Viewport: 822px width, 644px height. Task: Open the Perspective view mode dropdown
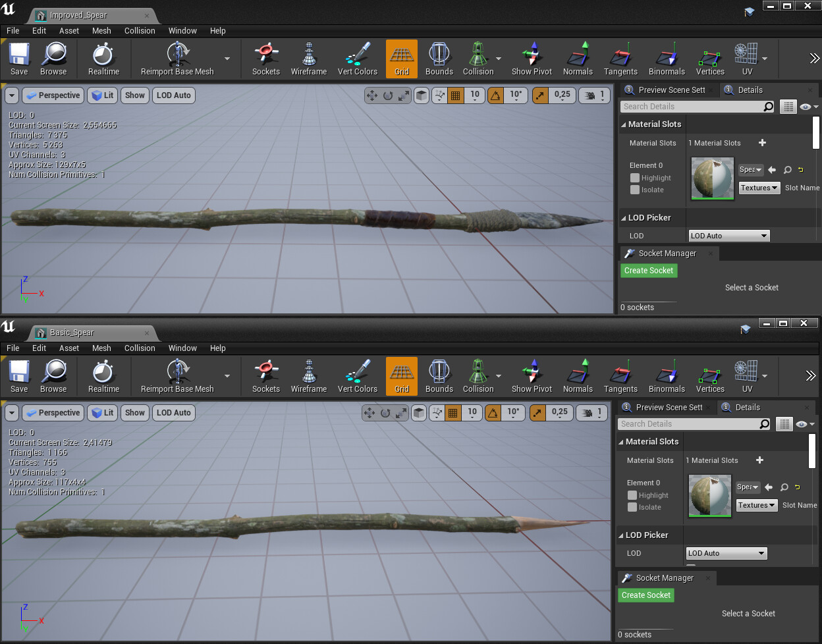(53, 95)
